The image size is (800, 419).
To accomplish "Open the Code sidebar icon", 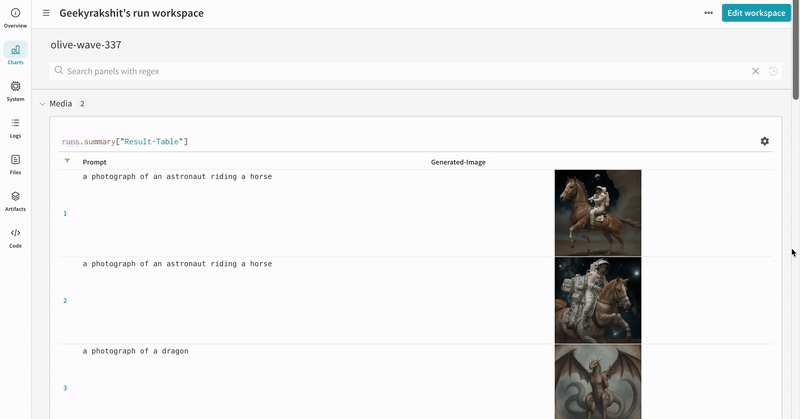I will [x=15, y=237].
